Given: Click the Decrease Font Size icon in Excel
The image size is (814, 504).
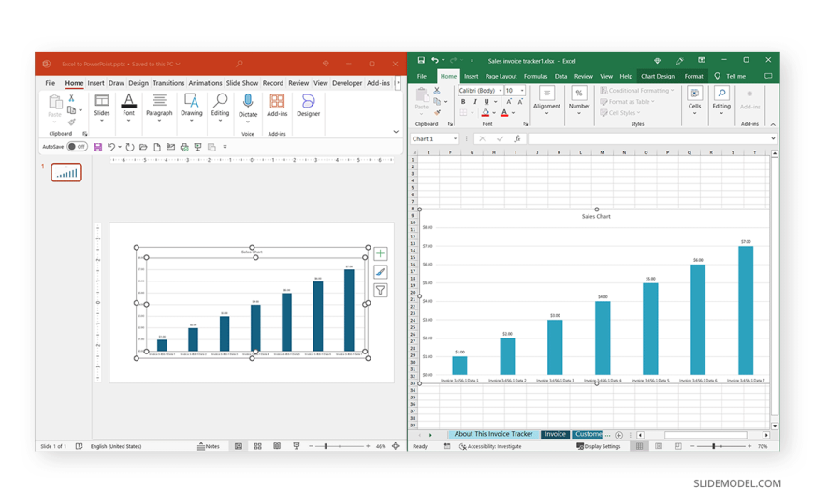Looking at the screenshot, I should [x=520, y=102].
